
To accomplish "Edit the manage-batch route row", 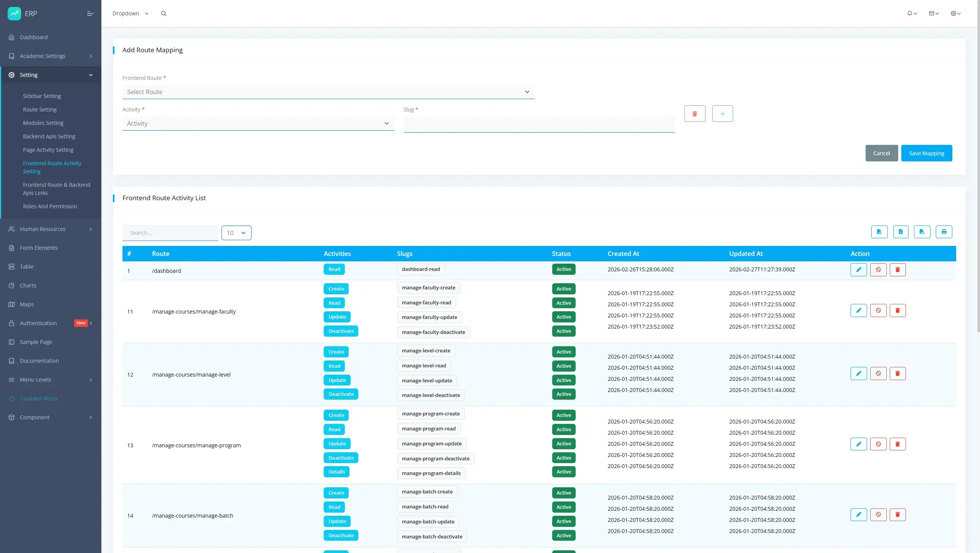I will (859, 515).
